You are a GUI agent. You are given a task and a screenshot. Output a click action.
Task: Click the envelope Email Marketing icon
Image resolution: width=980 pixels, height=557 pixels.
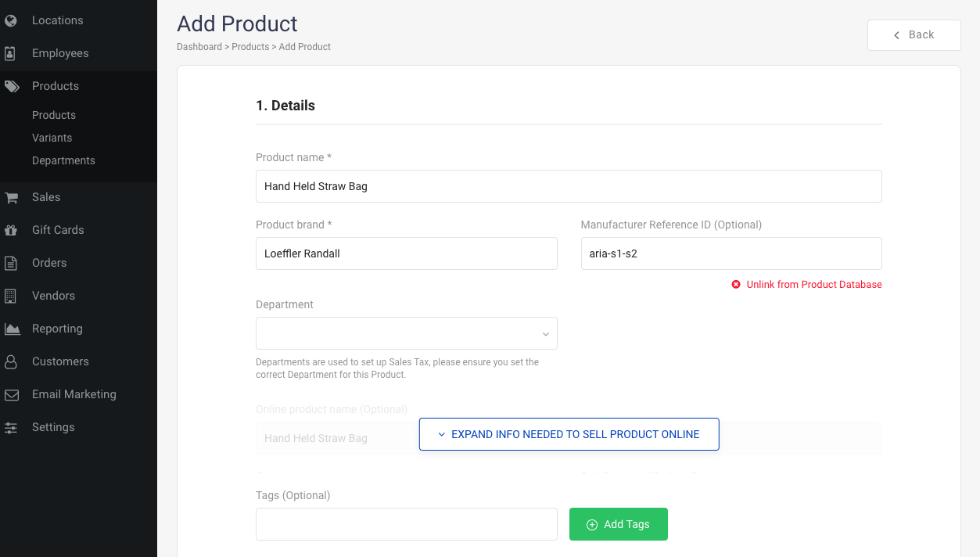pyautogui.click(x=12, y=394)
